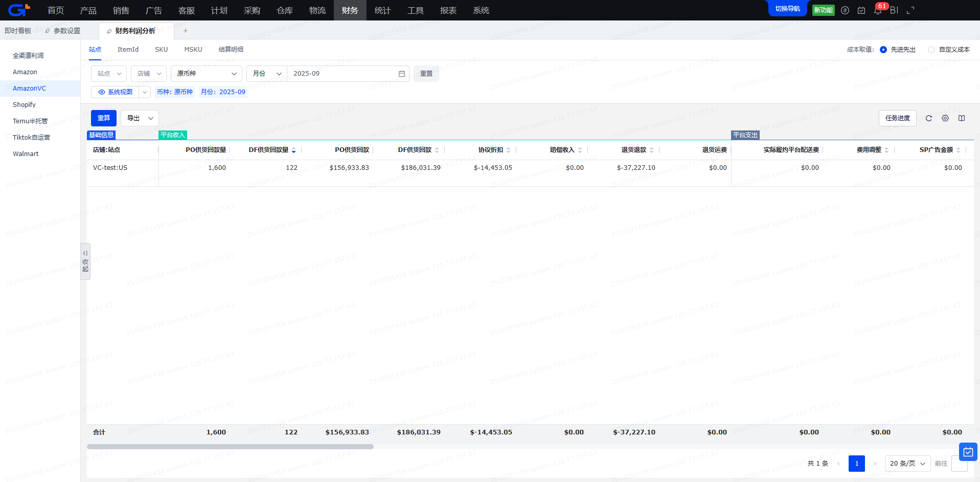Select the 先进先出 cost radio button
Screen dimensions: 980x482
(x=883, y=50)
